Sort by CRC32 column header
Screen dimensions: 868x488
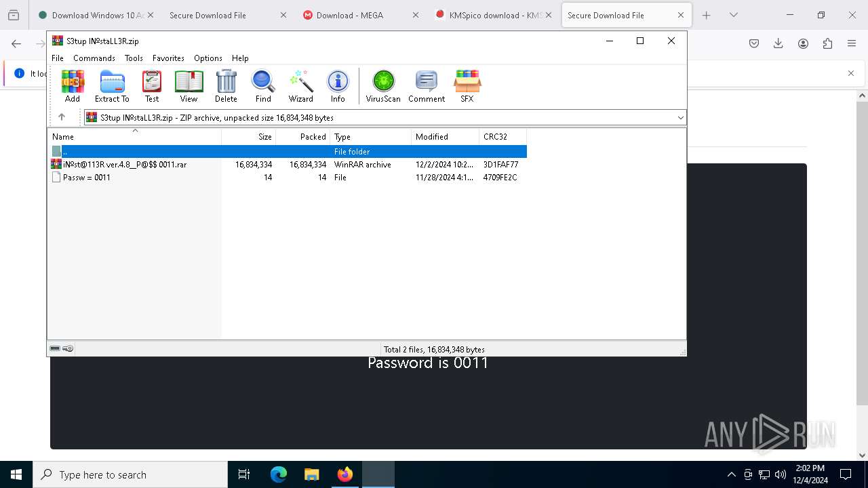(503, 137)
